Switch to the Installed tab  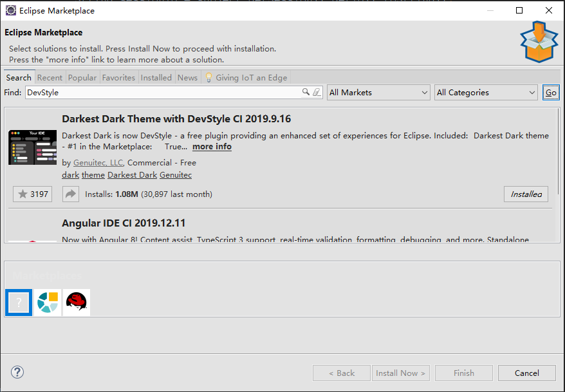pos(156,77)
